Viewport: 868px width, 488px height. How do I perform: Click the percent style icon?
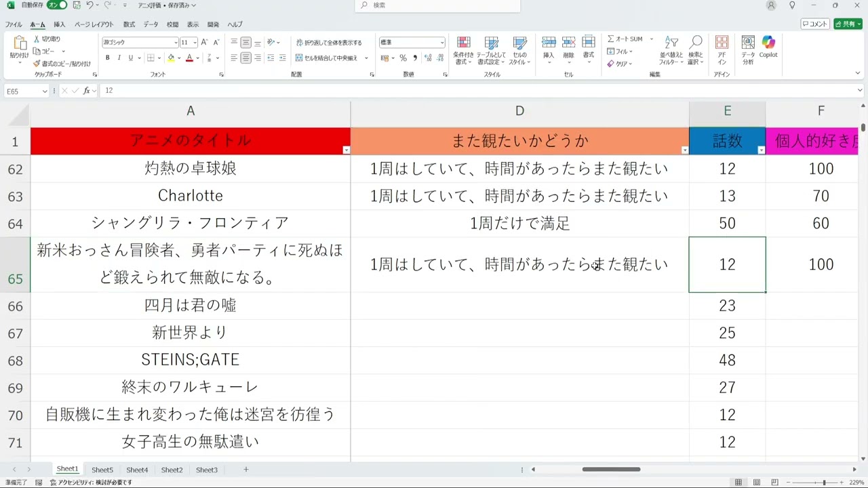tap(403, 58)
